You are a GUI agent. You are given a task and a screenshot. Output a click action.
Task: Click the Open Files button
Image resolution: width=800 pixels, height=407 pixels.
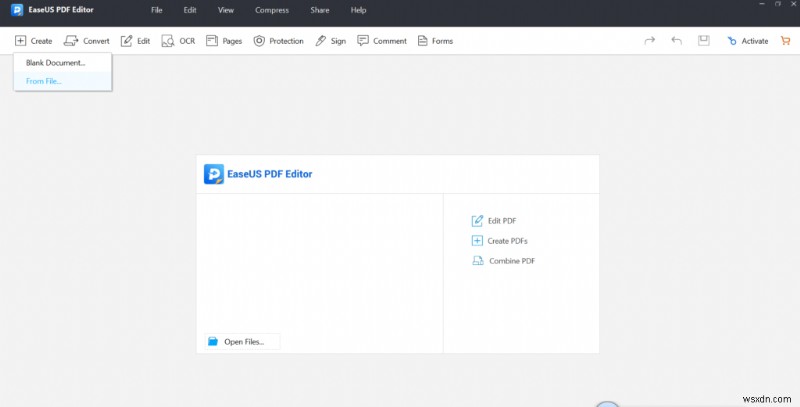click(242, 342)
